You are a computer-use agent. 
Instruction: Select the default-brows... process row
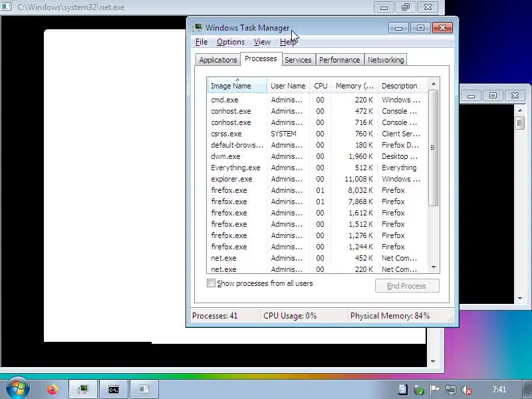pyautogui.click(x=317, y=145)
